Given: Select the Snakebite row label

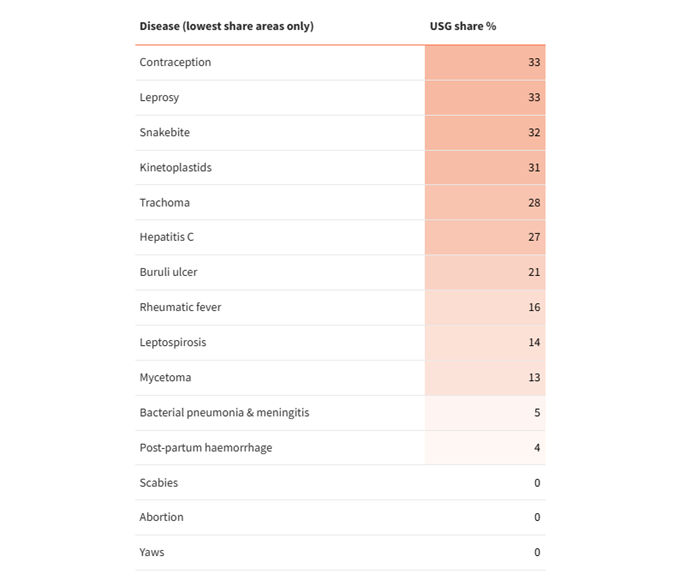Looking at the screenshot, I should click(164, 133).
